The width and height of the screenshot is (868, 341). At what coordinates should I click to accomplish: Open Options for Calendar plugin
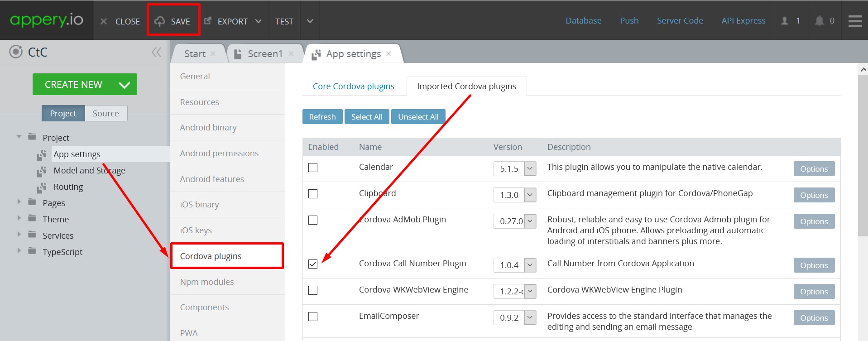(814, 168)
